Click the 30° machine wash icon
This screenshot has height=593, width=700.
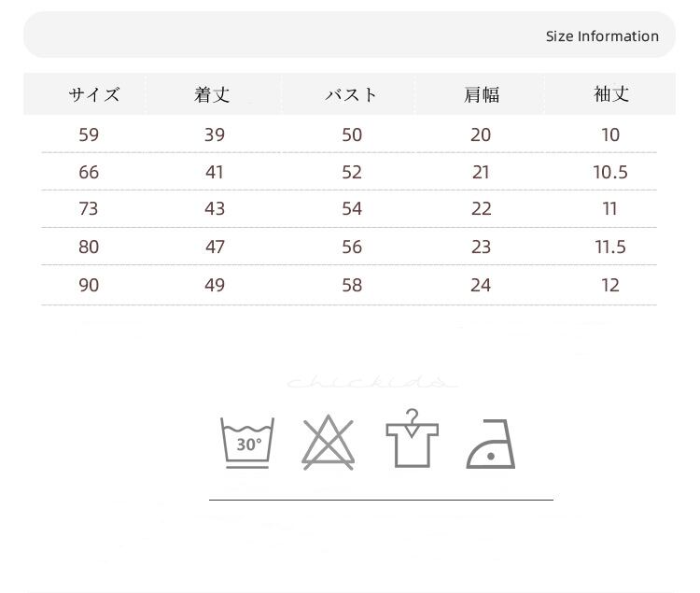click(247, 443)
